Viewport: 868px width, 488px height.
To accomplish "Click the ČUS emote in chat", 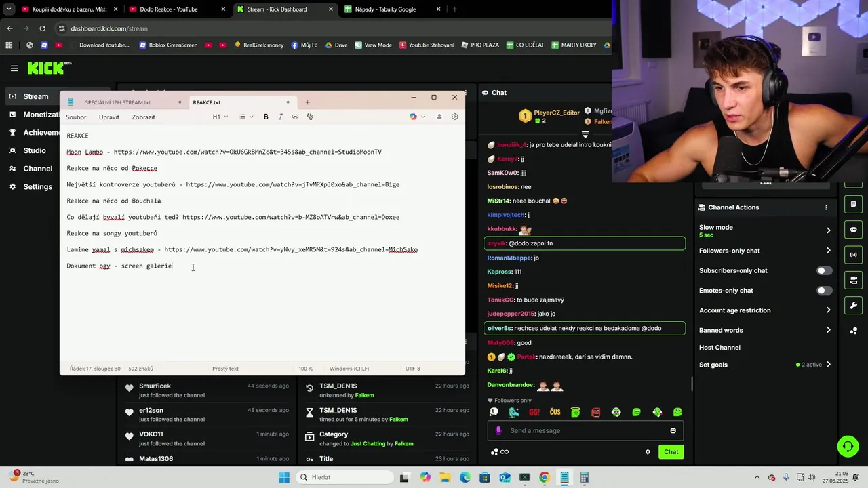I will 555,412.
